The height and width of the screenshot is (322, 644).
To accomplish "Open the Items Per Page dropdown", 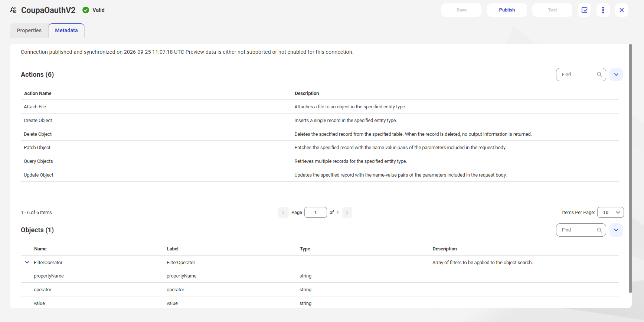I will point(611,213).
